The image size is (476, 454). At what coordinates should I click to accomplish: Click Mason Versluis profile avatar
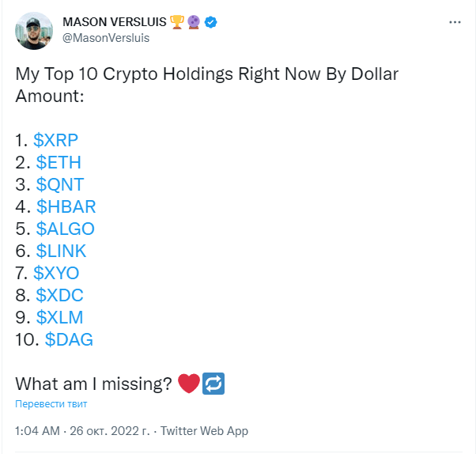pyautogui.click(x=34, y=31)
